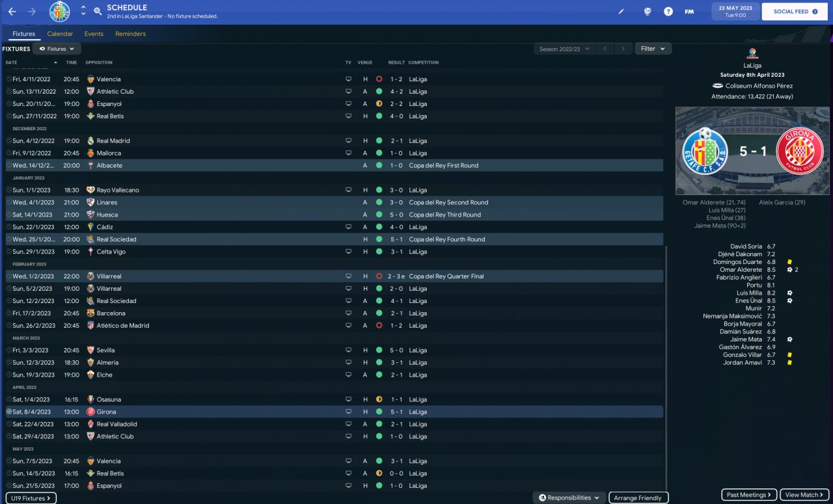Click the View Match button
Image resolution: width=833 pixels, height=504 pixels.
tap(805, 495)
